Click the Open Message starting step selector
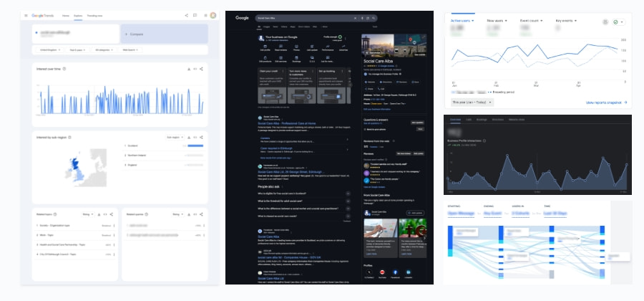The width and height of the screenshot is (644, 301). 462,213
